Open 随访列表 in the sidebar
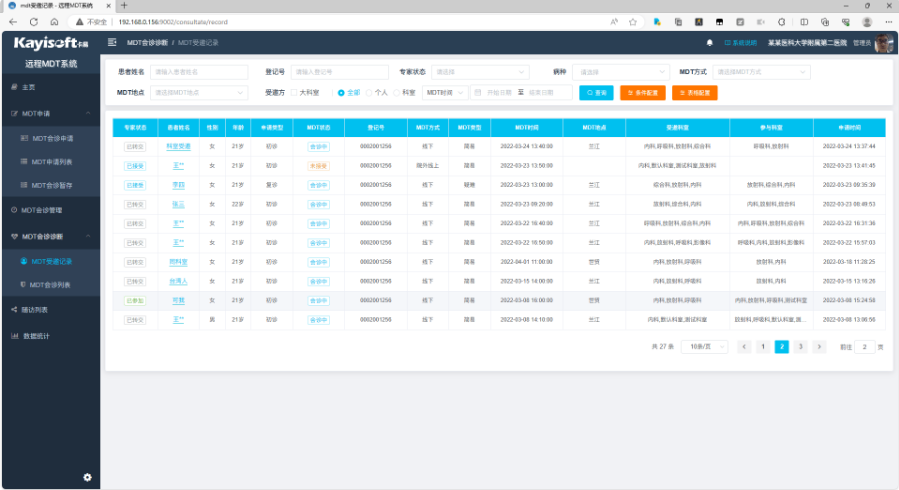 36,310
